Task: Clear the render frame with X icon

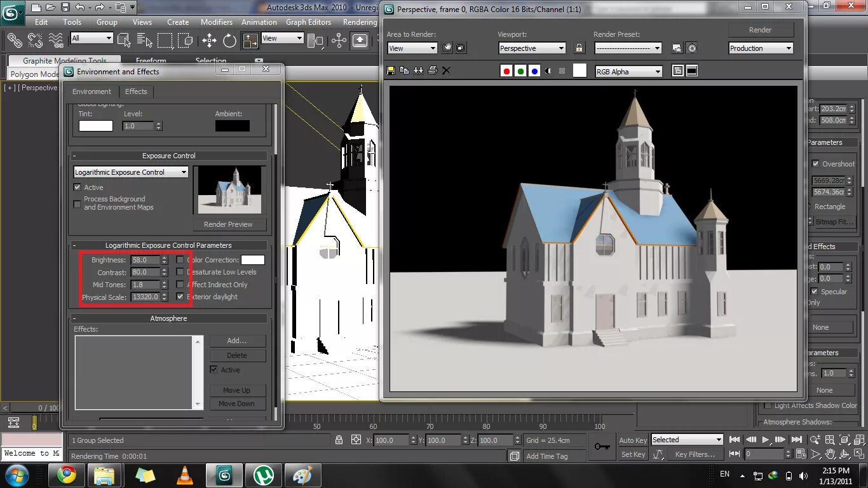Action: 446,71
